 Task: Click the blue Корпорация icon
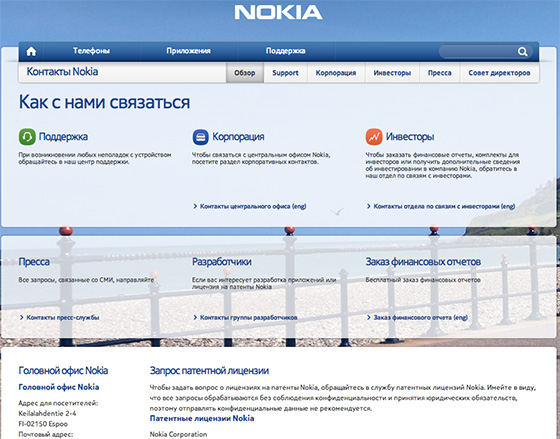point(201,137)
